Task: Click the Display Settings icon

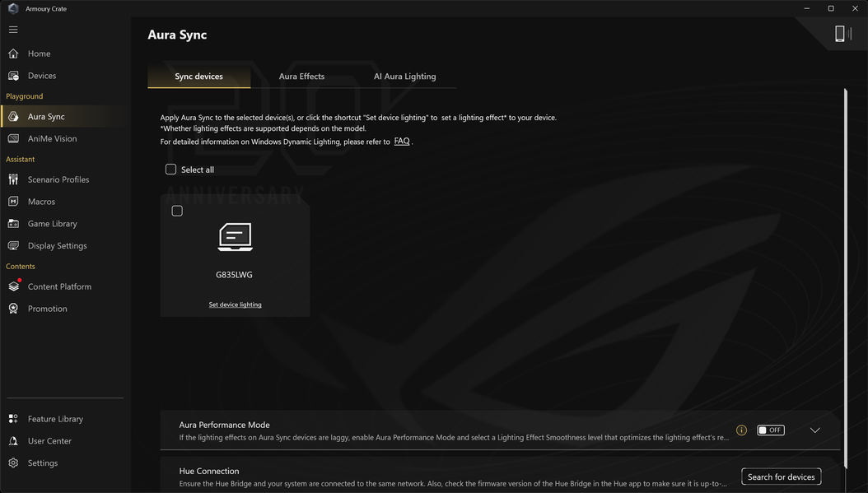Action: [13, 245]
